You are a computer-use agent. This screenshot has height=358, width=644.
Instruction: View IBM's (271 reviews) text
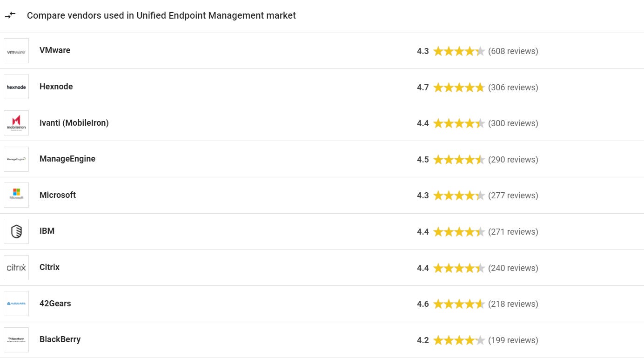coord(513,232)
